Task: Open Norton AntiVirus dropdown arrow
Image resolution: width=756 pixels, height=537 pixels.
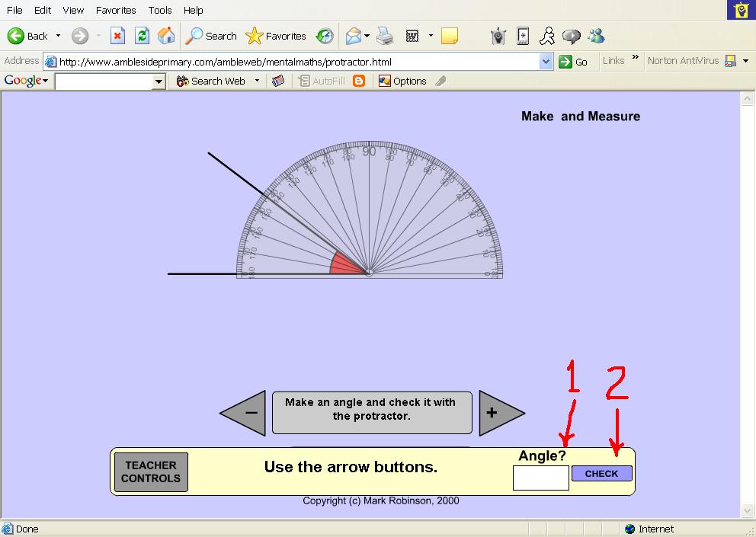Action: pyautogui.click(x=745, y=61)
